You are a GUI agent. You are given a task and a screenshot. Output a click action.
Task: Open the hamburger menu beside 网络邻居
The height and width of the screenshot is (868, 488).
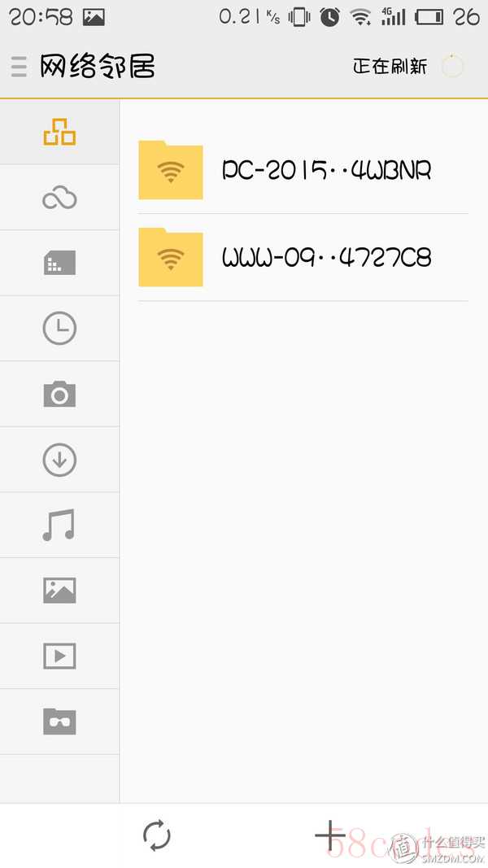[19, 67]
